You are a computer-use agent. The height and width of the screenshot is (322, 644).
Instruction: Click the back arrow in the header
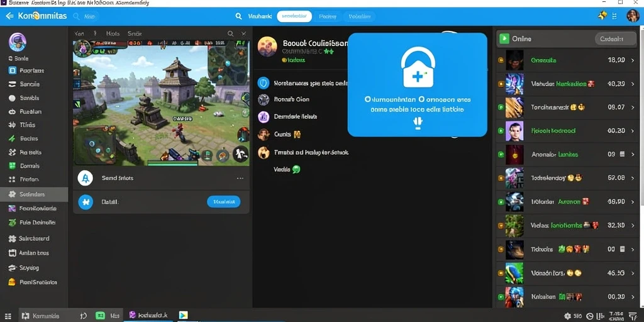click(9, 16)
